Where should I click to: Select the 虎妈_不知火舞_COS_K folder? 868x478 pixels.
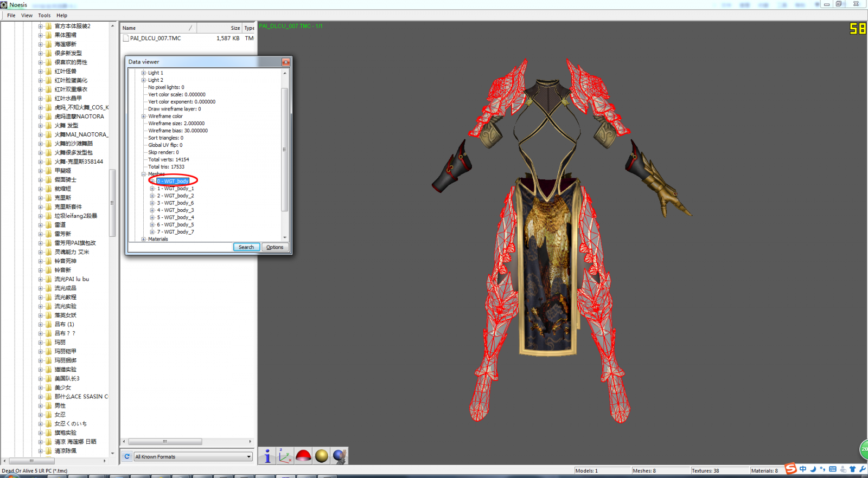pyautogui.click(x=81, y=107)
